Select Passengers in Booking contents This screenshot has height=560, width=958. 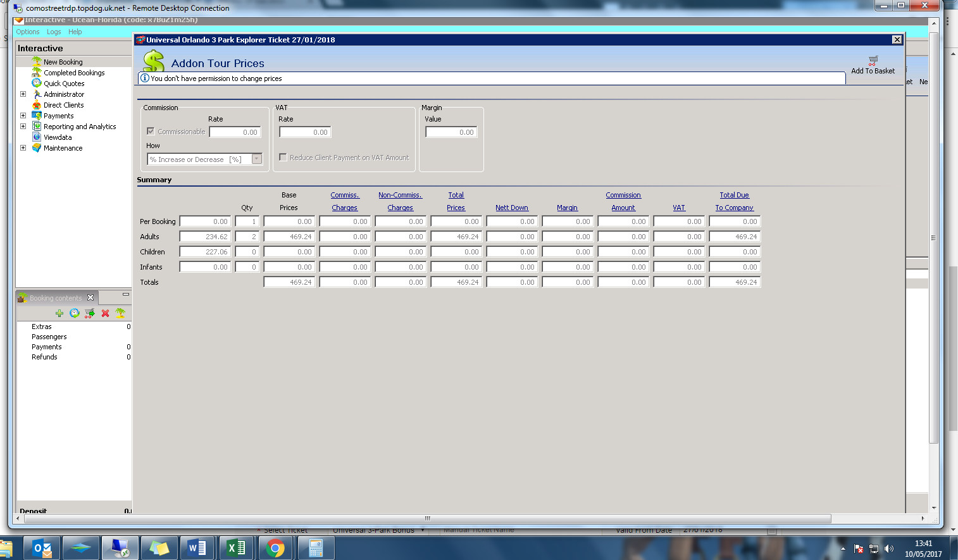pos(49,337)
